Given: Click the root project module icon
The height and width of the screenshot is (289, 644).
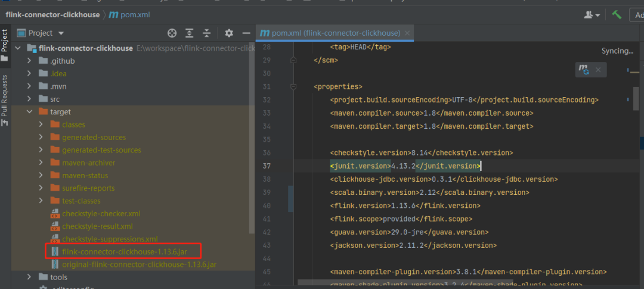Looking at the screenshot, I should [x=32, y=48].
